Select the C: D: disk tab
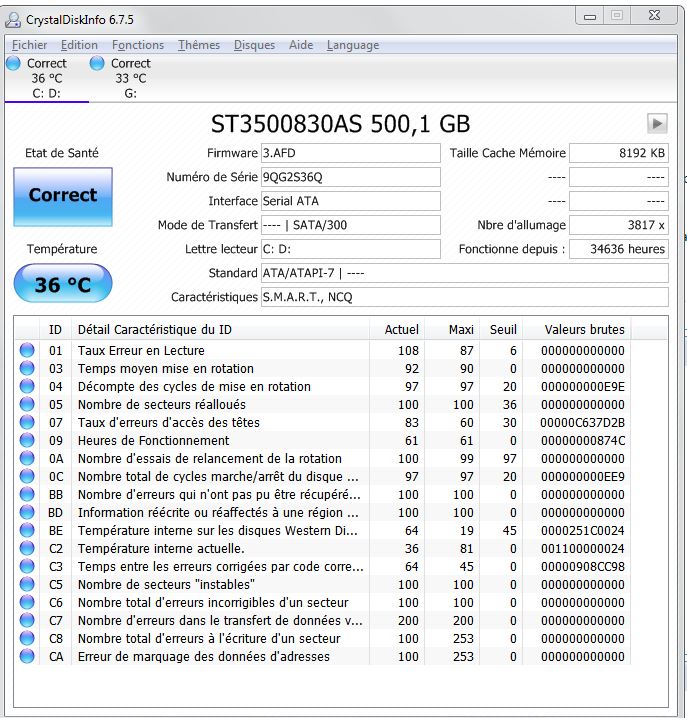Viewport: 687px width, 718px height. [46, 78]
